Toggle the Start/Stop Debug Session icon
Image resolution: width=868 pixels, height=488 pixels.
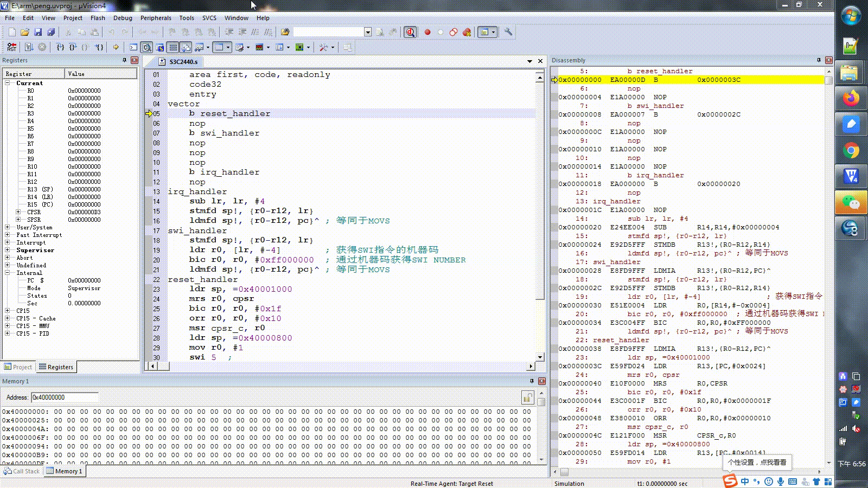(410, 32)
